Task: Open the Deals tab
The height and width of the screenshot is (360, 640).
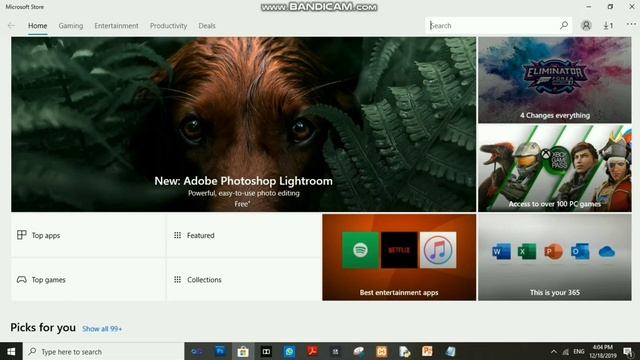Action: click(x=207, y=25)
